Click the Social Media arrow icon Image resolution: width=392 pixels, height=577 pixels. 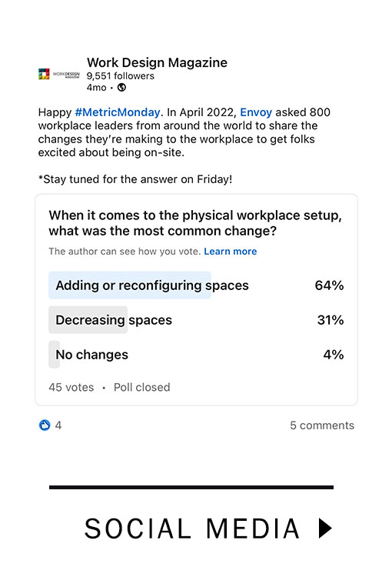click(x=325, y=528)
